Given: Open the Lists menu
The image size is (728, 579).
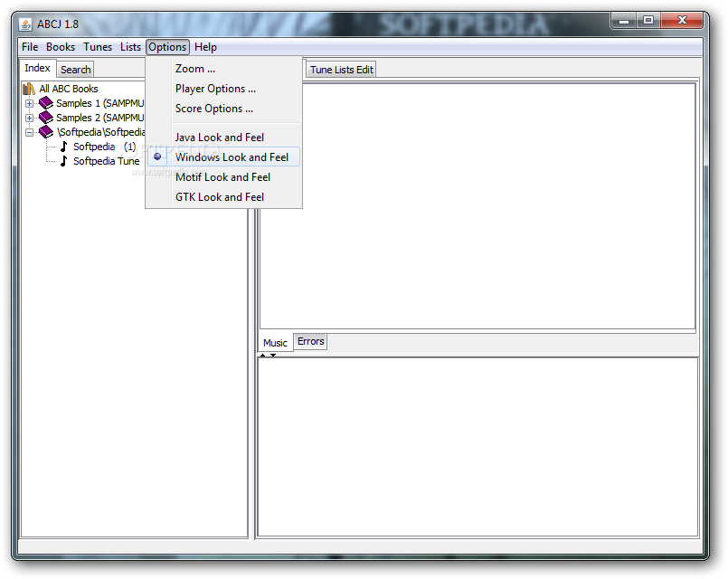Looking at the screenshot, I should tap(130, 47).
